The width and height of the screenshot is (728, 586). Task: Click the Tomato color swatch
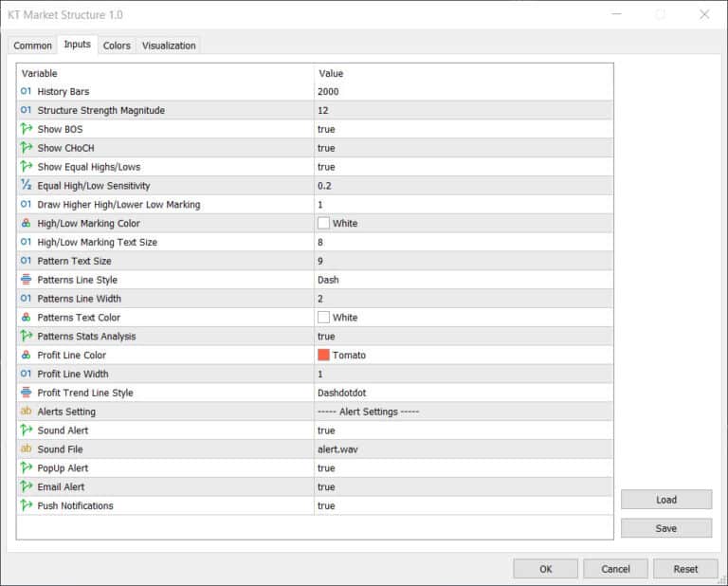[x=323, y=355]
